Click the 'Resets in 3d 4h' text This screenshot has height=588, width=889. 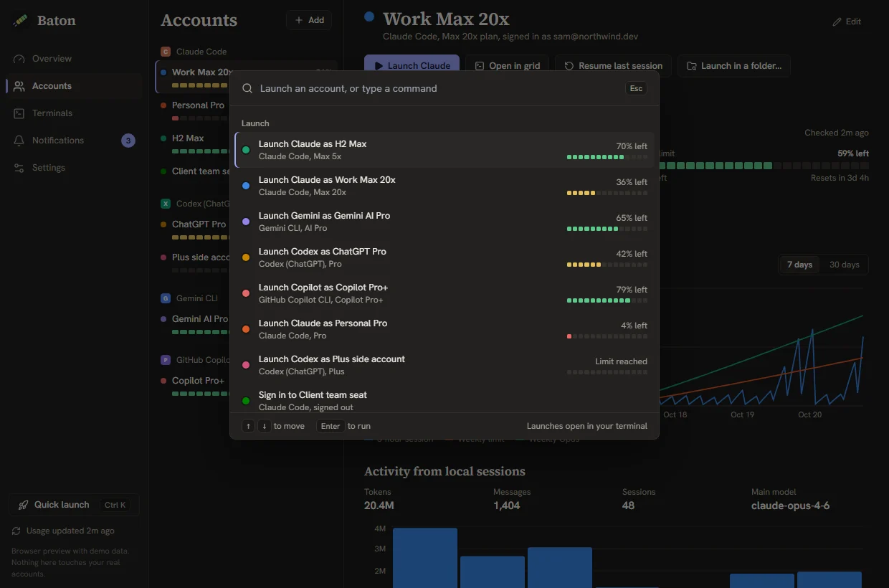(x=840, y=178)
